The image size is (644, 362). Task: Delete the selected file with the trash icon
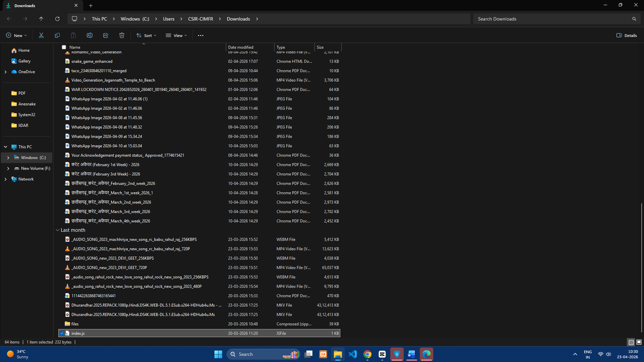[122, 35]
